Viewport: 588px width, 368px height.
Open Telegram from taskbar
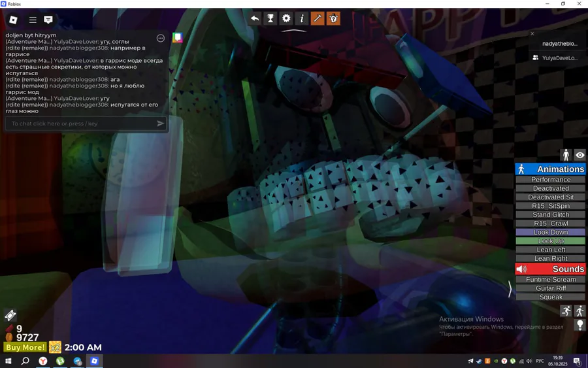coord(78,361)
